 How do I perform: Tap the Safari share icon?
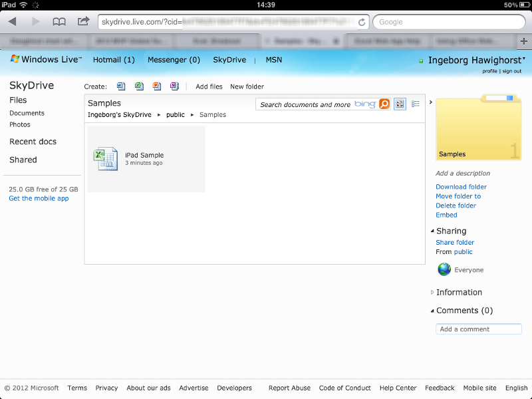tap(83, 21)
